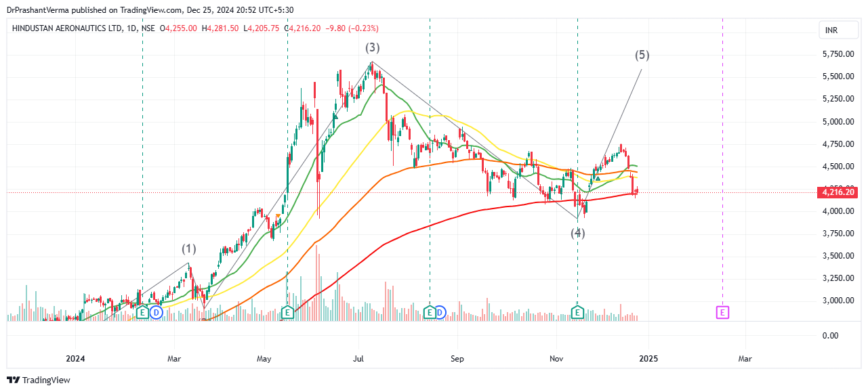Click the 4,750.00 price axis label
Screen dimensions: 868x392
click(x=838, y=144)
